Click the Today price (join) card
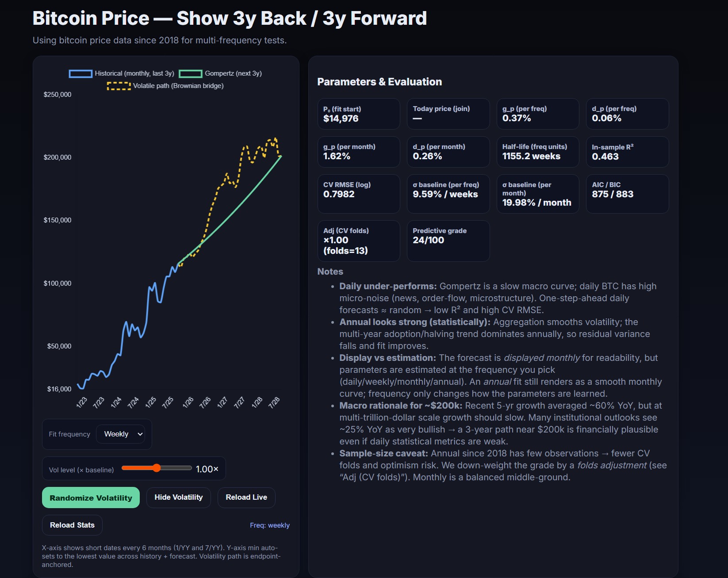The height and width of the screenshot is (578, 728). point(448,114)
